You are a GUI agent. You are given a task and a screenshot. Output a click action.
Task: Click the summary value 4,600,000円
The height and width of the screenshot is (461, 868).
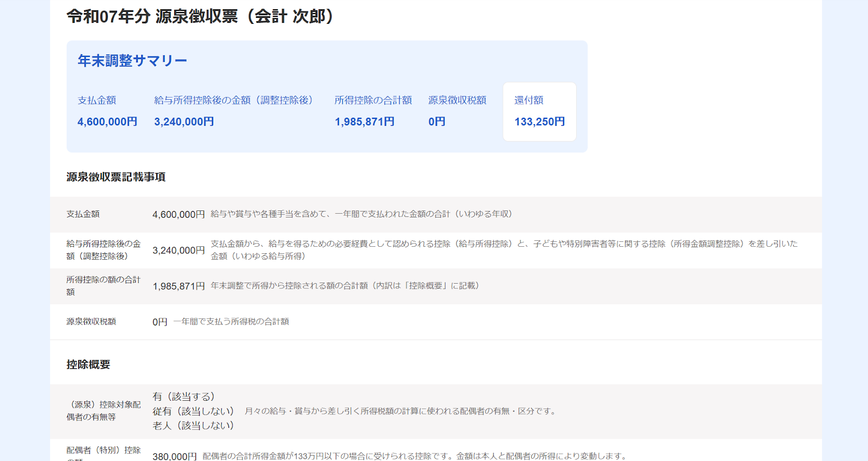[x=107, y=121]
